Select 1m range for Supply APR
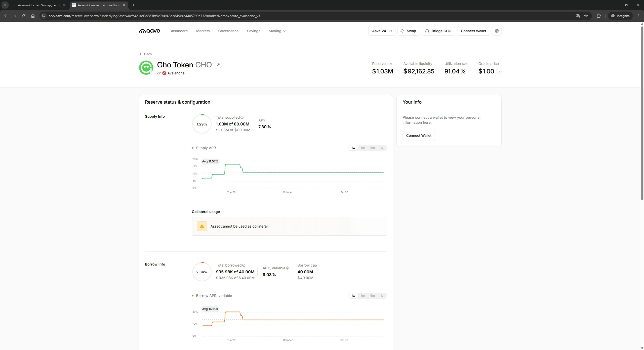This screenshot has height=350, width=644. click(363, 148)
